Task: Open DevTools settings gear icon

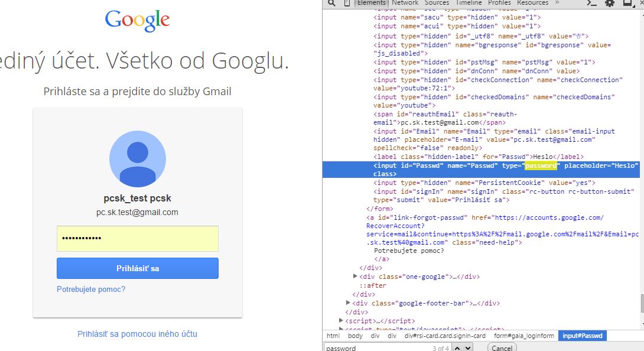Action: pos(610,3)
